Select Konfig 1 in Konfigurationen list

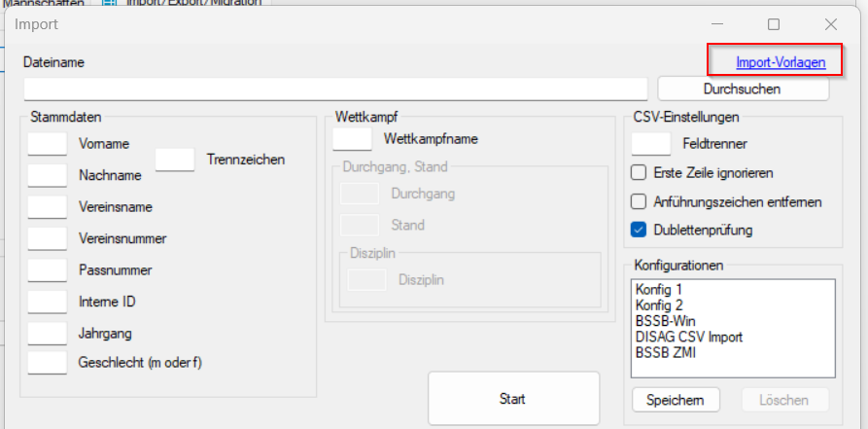657,290
